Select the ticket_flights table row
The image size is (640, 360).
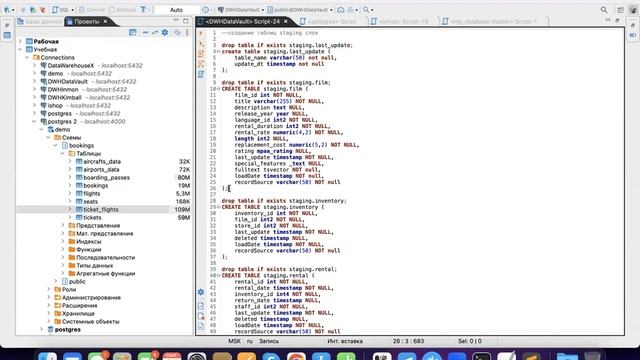[104, 209]
